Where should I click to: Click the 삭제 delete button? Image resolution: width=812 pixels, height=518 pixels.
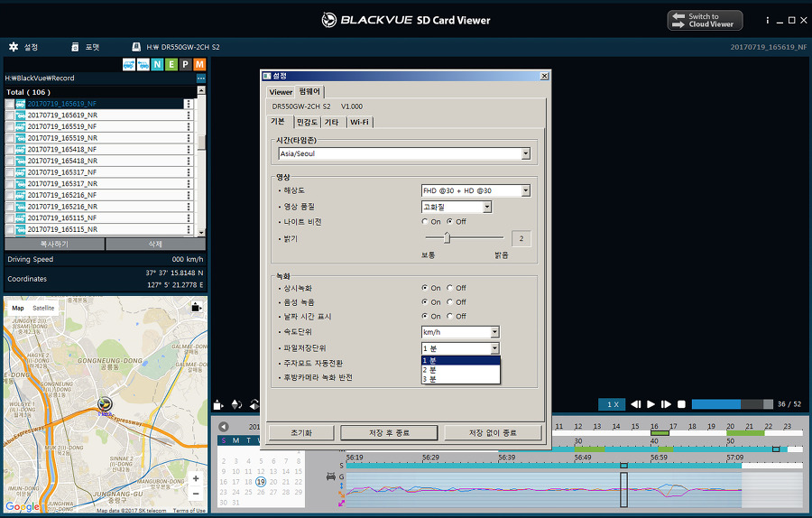(x=155, y=244)
